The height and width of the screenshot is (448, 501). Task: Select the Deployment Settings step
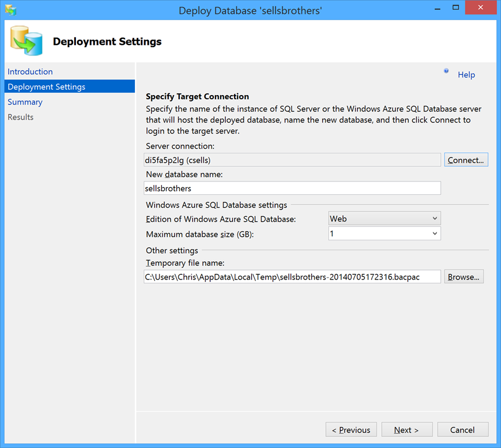point(69,86)
